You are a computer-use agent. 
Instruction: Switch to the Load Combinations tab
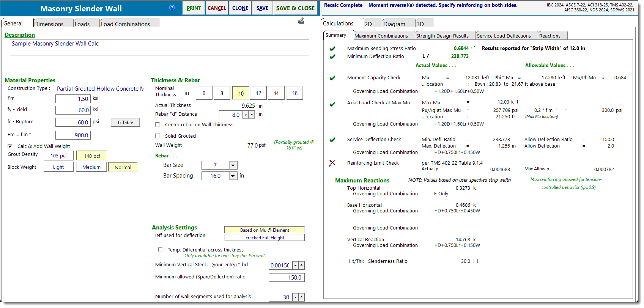point(126,24)
